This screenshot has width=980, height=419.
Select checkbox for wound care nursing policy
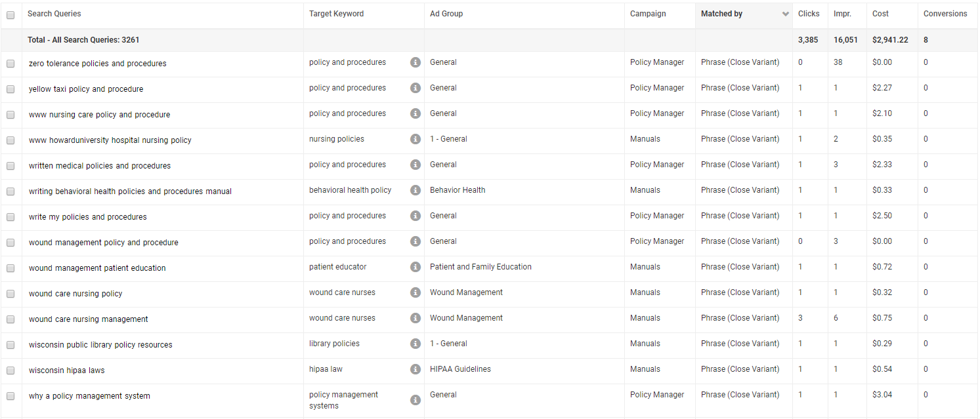[11, 294]
